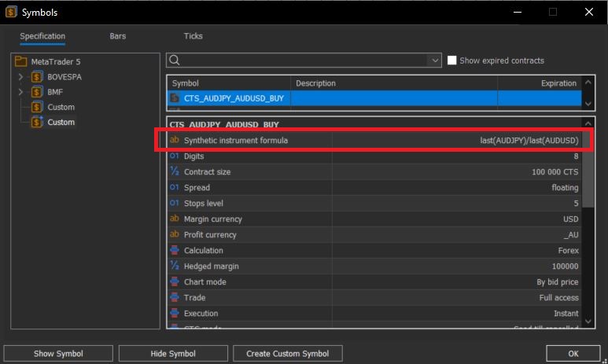The width and height of the screenshot is (608, 364).
Task: Click the Execution row icon
Action: 175,313
